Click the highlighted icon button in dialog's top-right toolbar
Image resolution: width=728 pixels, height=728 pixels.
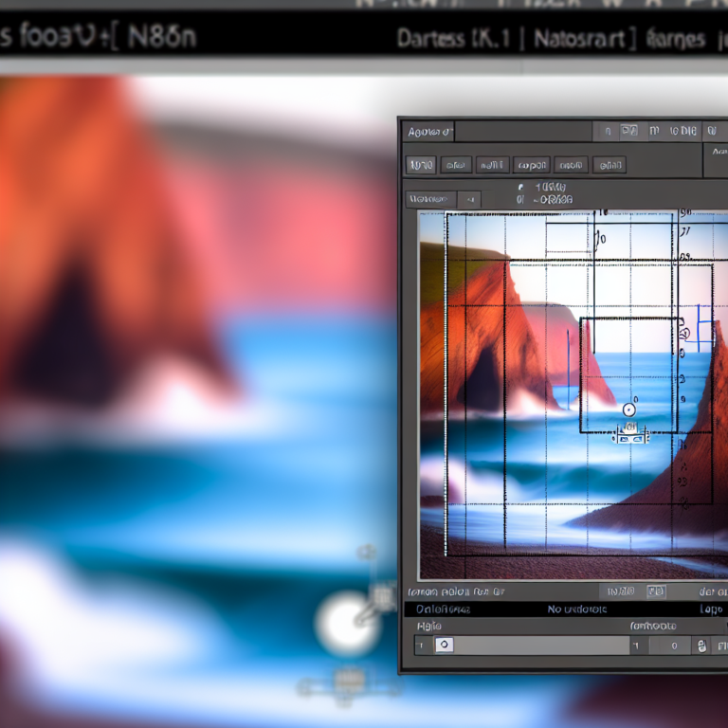point(629,131)
